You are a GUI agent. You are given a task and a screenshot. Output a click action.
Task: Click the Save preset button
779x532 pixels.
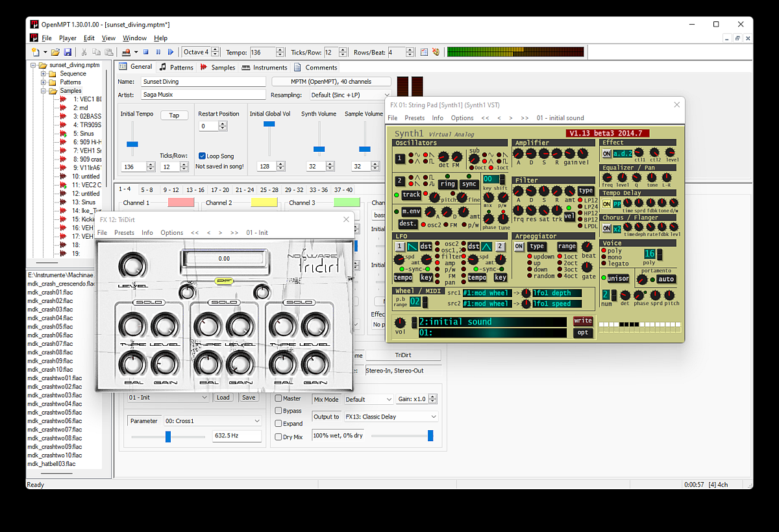point(249,397)
